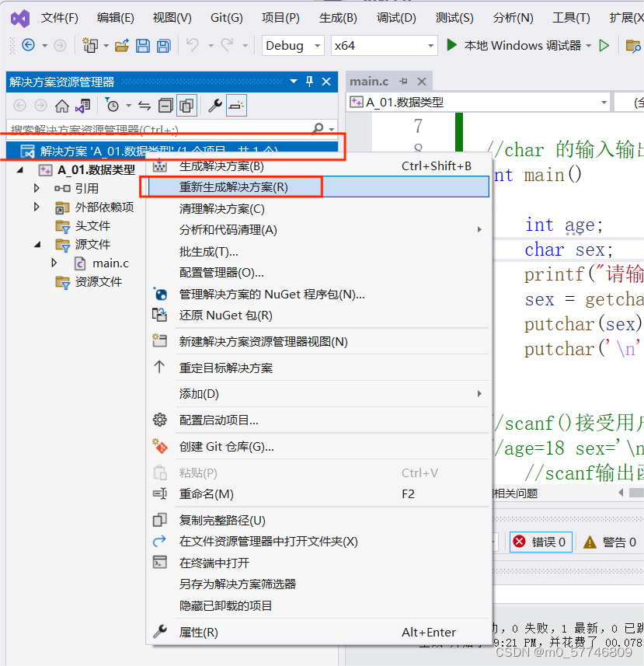
Task: Choose 复制完整路径(U) menu item
Action: 319,521
